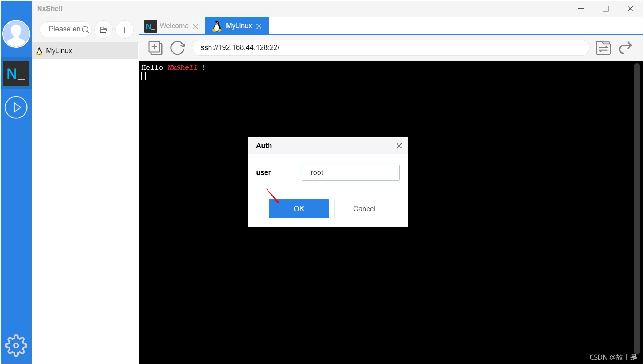This screenshot has width=643, height=364.
Task: Click the new tab duplicate icon
Action: click(x=155, y=47)
